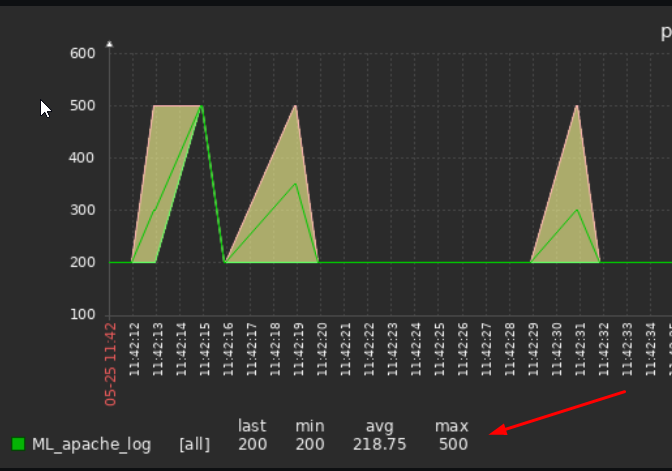Click the 600 y-axis label

click(x=82, y=54)
